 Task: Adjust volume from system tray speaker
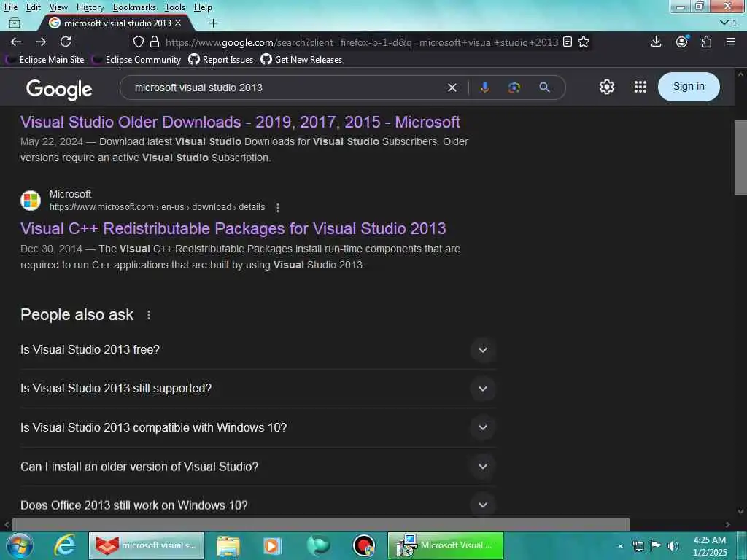673,546
